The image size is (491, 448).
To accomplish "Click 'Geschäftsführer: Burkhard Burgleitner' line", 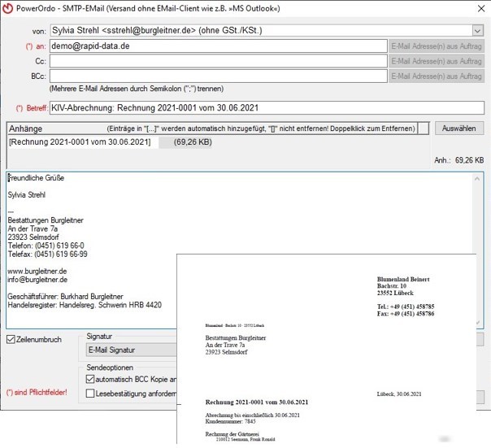I will point(66,297).
